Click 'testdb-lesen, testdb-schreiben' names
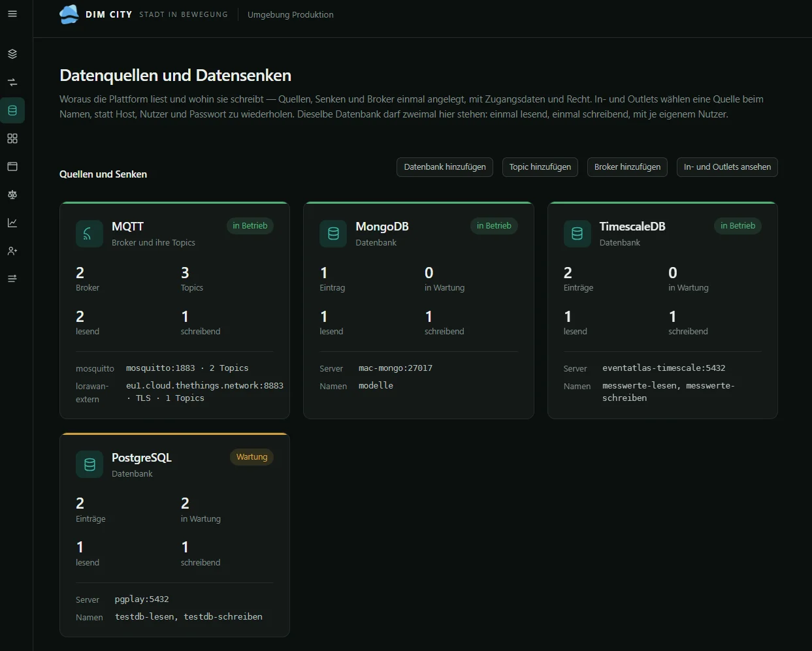The width and height of the screenshot is (812, 651). 189,617
